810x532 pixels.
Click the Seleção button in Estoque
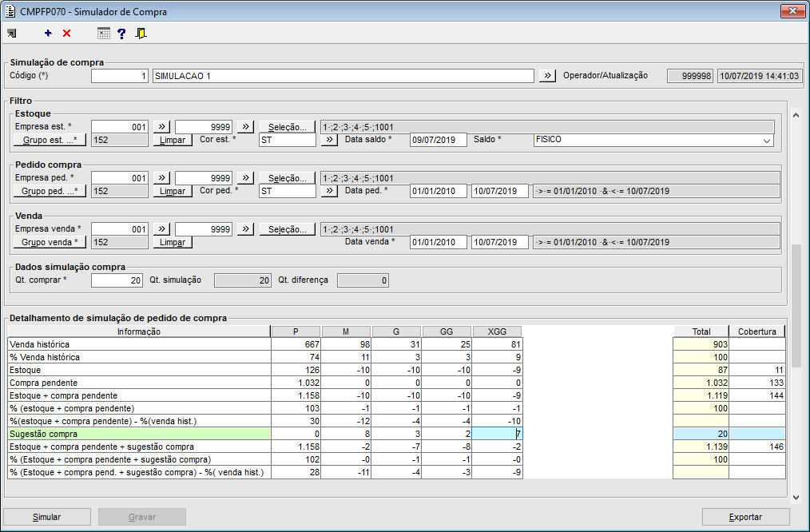tap(288, 126)
